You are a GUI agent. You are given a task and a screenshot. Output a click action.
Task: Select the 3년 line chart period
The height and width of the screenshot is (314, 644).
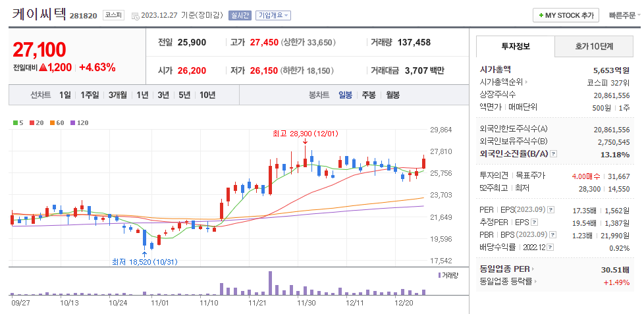click(x=163, y=95)
